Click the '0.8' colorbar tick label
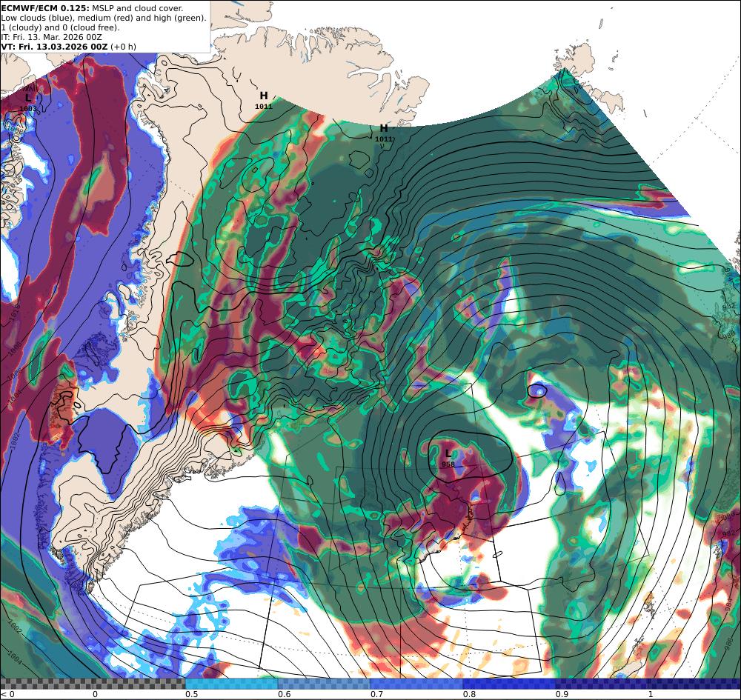This screenshot has height=700, width=741. (469, 694)
